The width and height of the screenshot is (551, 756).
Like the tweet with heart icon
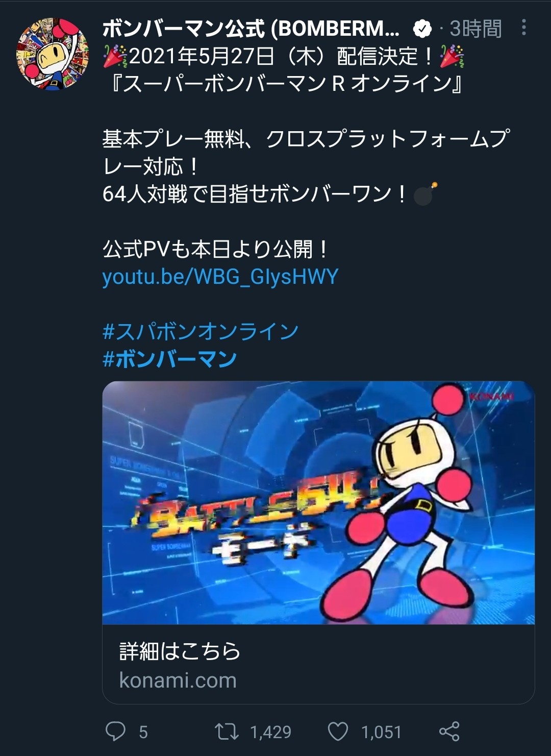click(x=338, y=731)
